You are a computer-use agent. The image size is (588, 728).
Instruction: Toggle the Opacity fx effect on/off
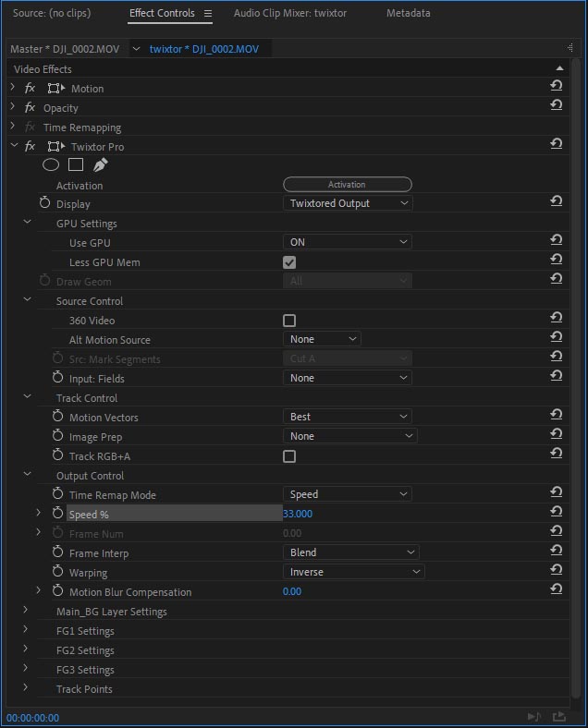point(30,108)
